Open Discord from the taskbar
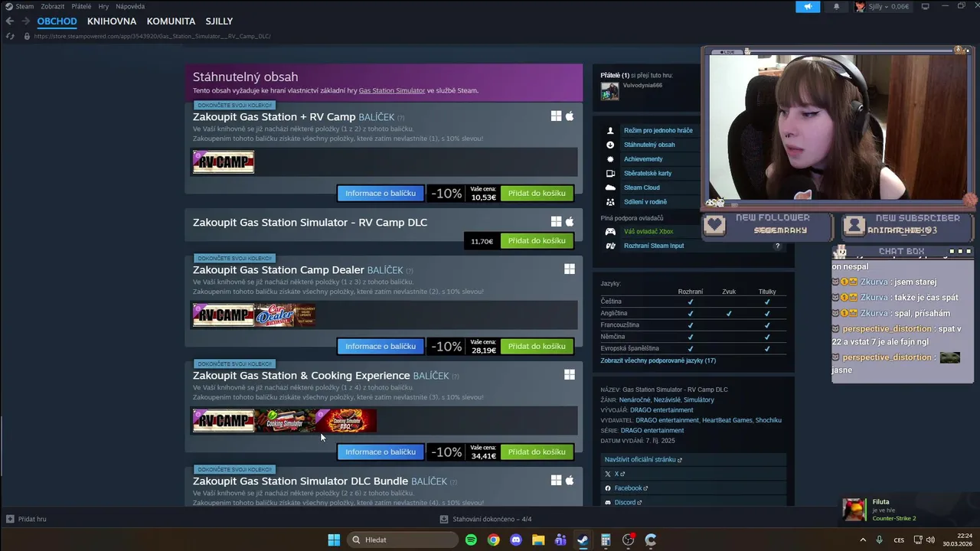Image resolution: width=980 pixels, height=551 pixels. pyautogui.click(x=516, y=540)
